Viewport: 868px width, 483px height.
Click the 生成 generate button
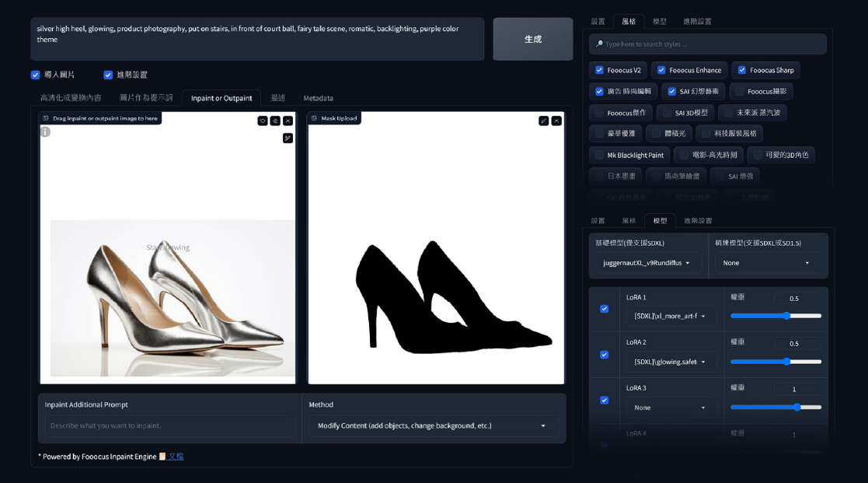[533, 39]
